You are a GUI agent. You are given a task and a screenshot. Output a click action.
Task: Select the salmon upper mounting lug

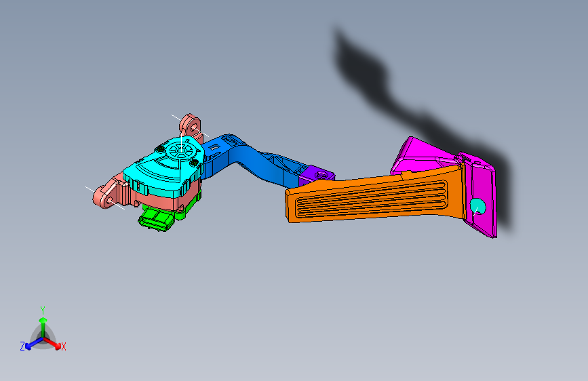coord(191,126)
